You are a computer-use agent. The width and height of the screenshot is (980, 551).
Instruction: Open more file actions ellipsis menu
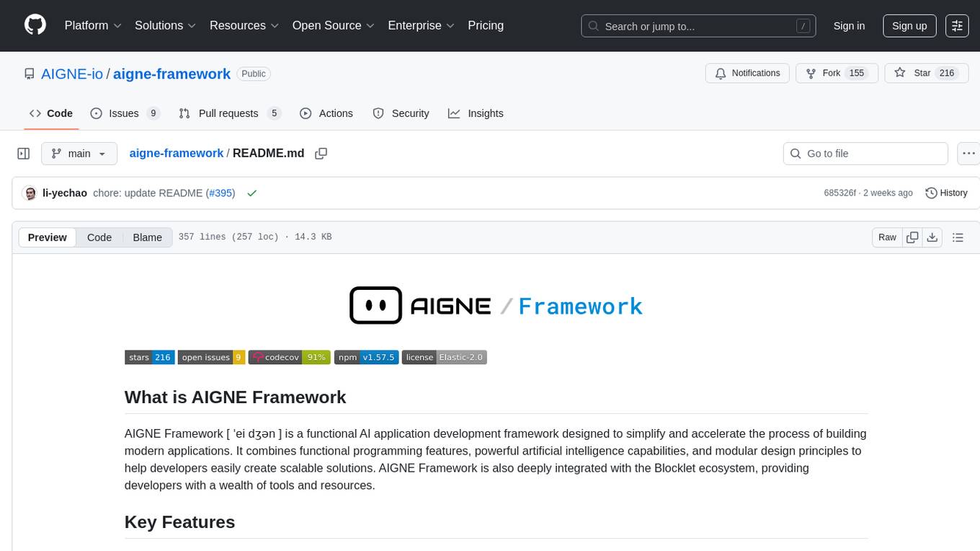point(969,154)
